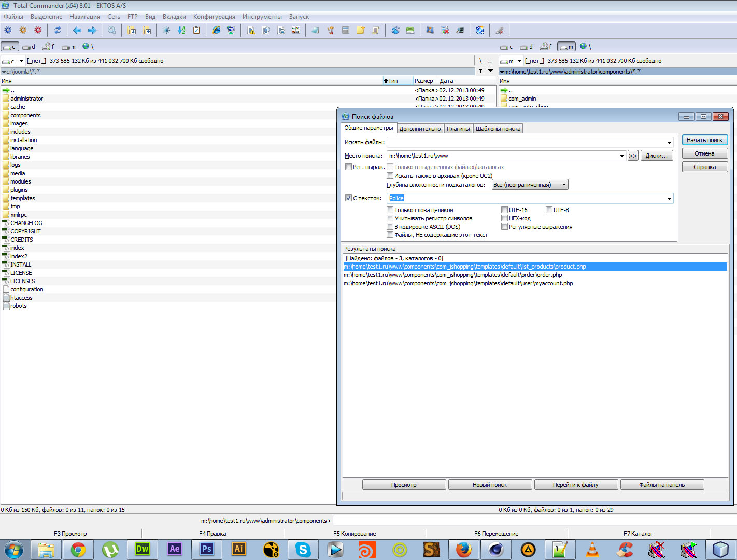The image size is (737, 560).
Task: Click the red gear toolbar icon
Action: (x=38, y=31)
